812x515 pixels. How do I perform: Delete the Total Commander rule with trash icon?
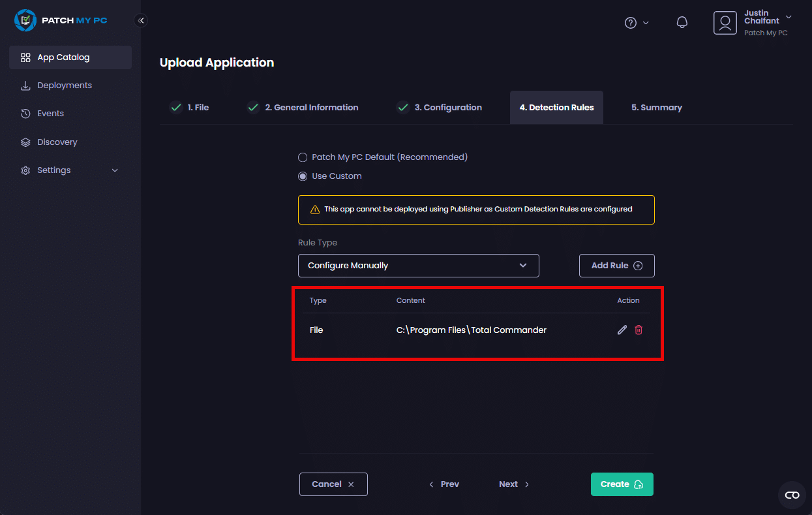point(639,330)
